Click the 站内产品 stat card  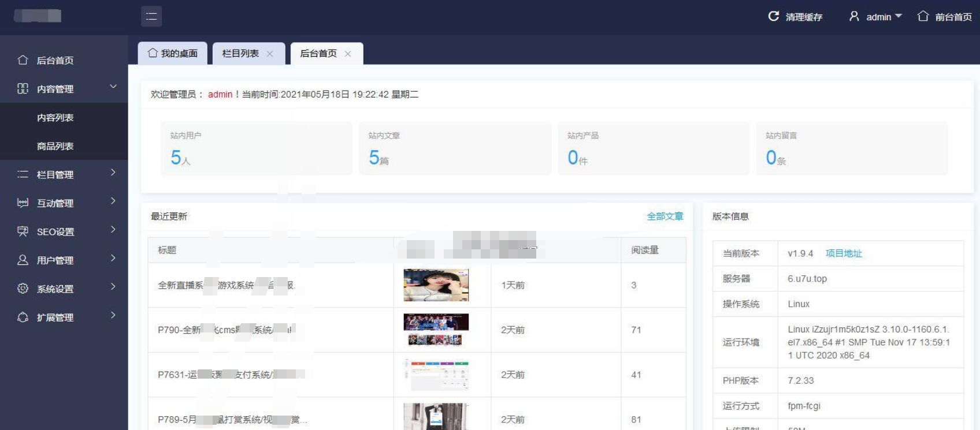point(654,148)
